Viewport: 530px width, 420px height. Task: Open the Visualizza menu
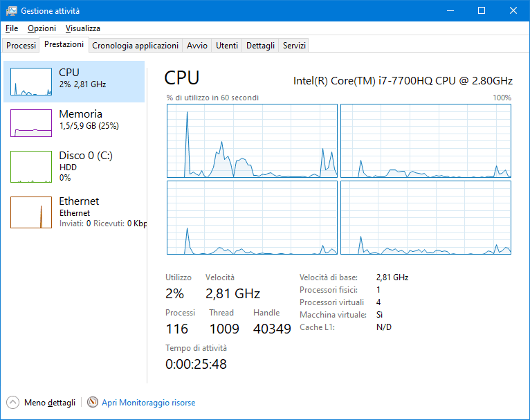coord(83,28)
